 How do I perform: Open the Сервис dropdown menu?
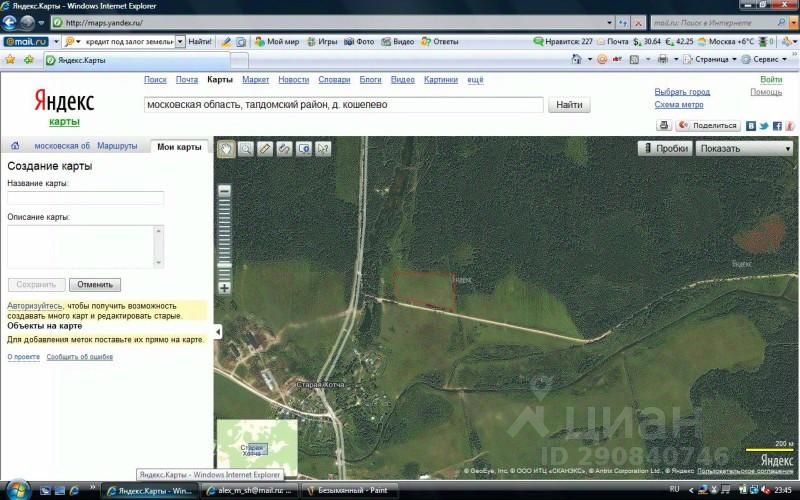coord(764,59)
